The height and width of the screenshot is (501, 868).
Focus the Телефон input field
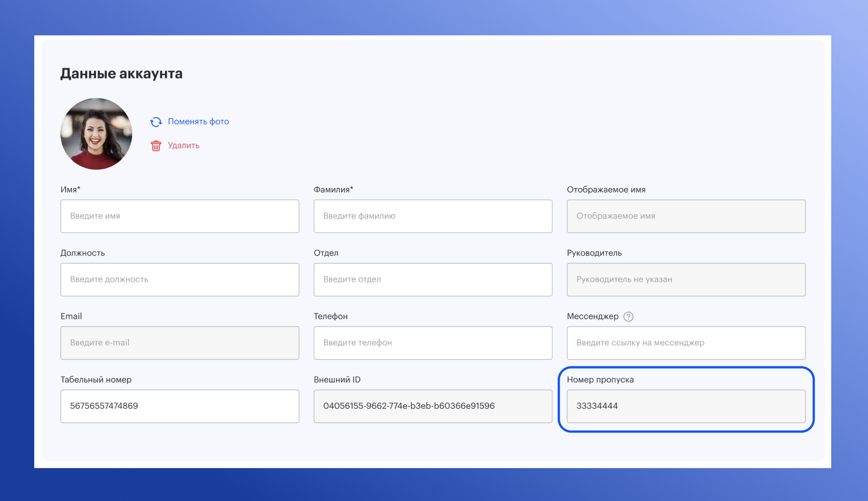[433, 343]
